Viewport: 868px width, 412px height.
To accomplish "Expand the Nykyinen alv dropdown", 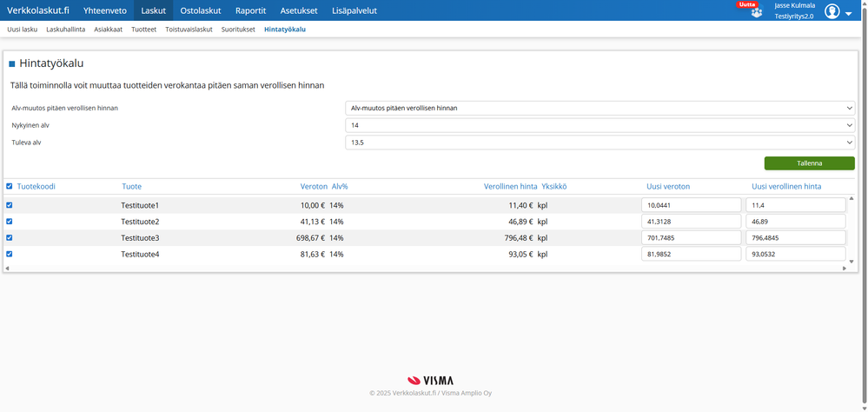I will 600,125.
